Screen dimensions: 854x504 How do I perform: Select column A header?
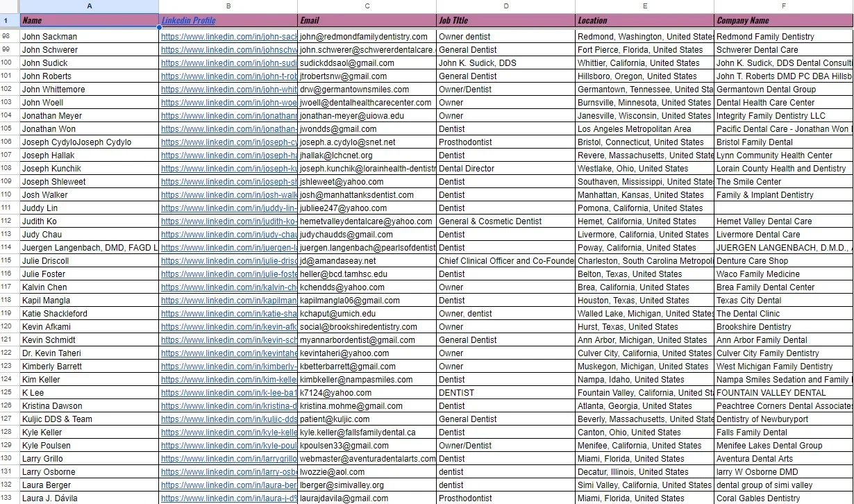coord(89,6)
